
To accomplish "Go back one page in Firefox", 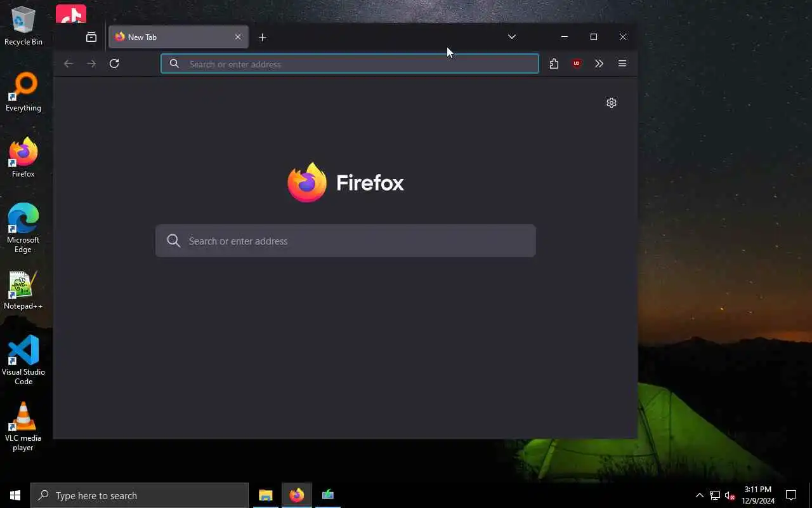I will tap(69, 63).
